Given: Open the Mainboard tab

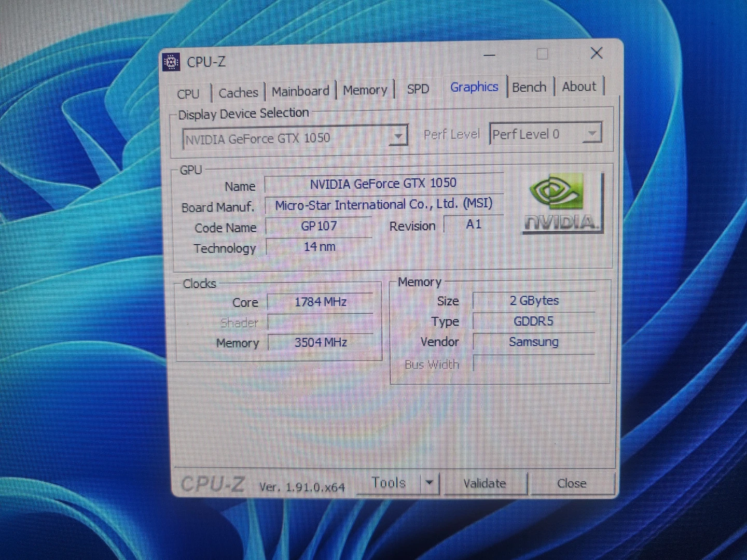Looking at the screenshot, I should click(x=300, y=91).
